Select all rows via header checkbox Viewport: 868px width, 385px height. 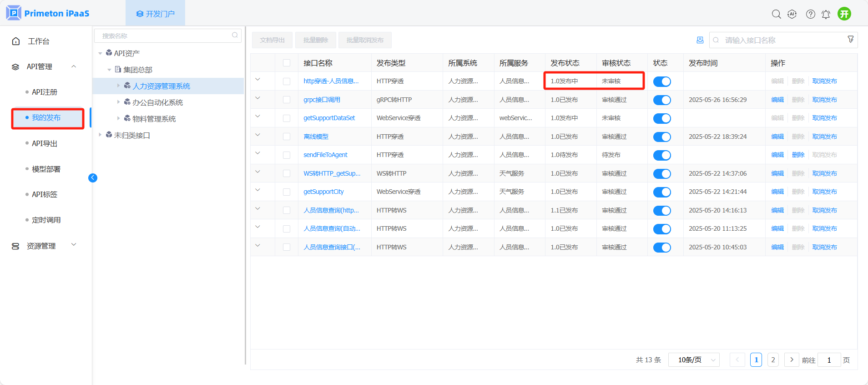(x=287, y=63)
